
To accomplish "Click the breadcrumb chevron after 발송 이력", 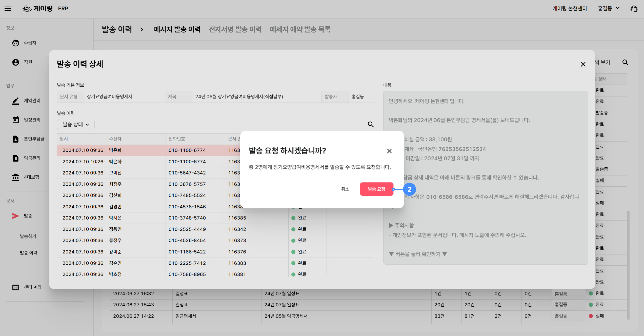I will (142, 30).
